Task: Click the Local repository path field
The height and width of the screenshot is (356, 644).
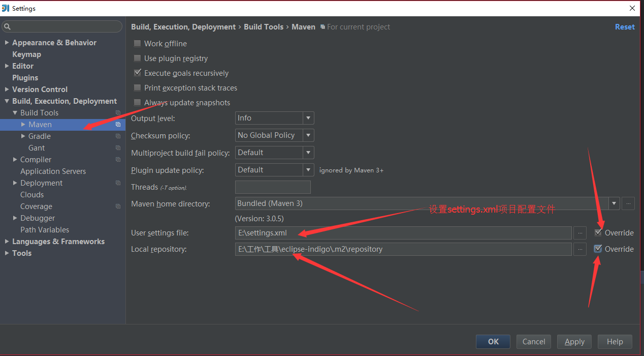Action: [x=403, y=249]
